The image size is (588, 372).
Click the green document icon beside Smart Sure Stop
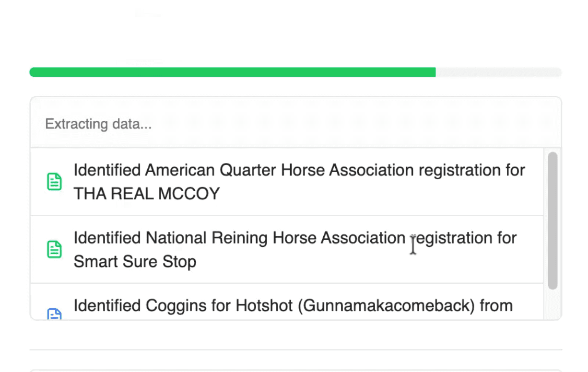coord(54,249)
